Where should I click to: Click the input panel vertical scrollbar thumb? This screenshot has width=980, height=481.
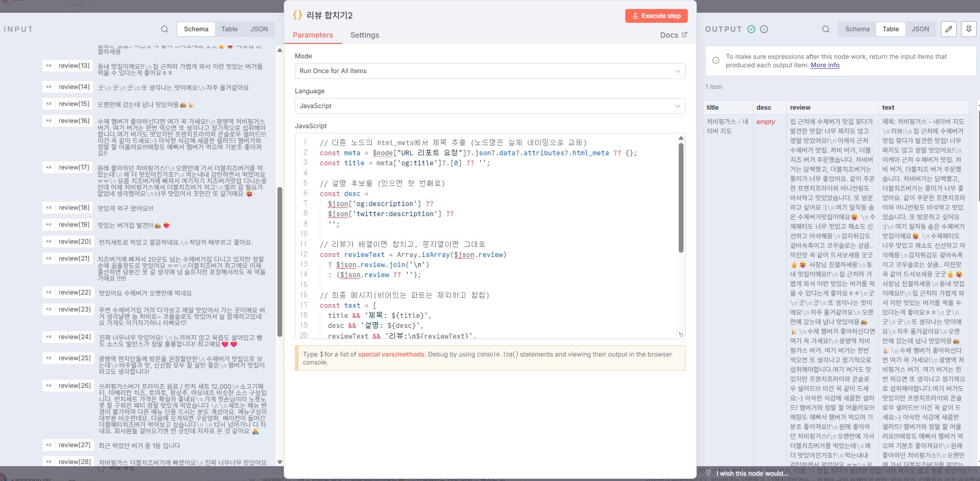click(280, 262)
